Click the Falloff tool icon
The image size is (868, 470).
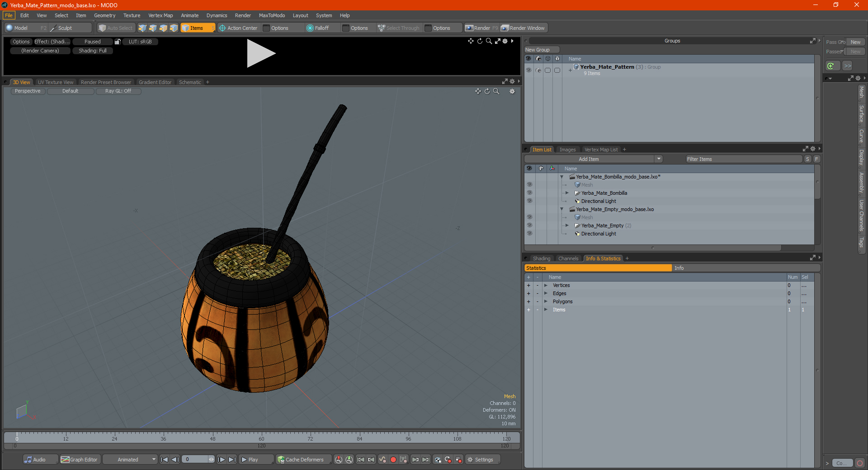coord(310,28)
